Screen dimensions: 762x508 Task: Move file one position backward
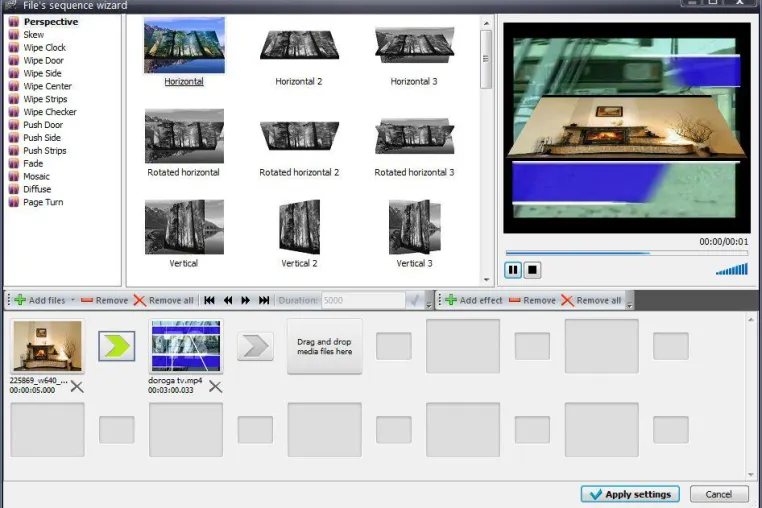(x=227, y=300)
